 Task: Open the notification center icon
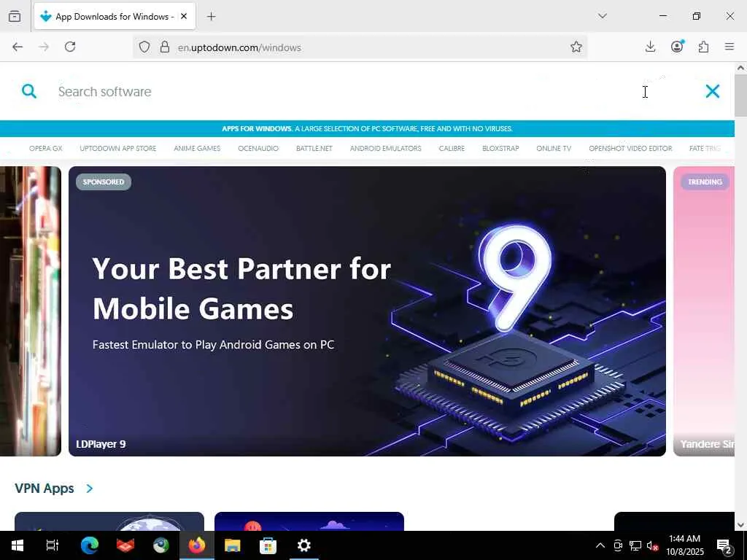pyautogui.click(x=724, y=545)
